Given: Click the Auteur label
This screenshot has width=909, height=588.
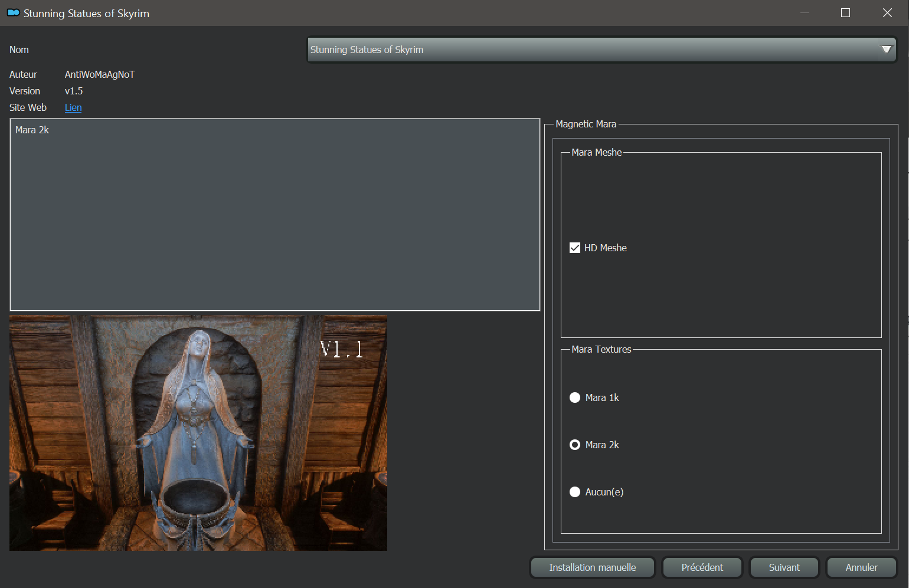Looking at the screenshot, I should tap(23, 74).
